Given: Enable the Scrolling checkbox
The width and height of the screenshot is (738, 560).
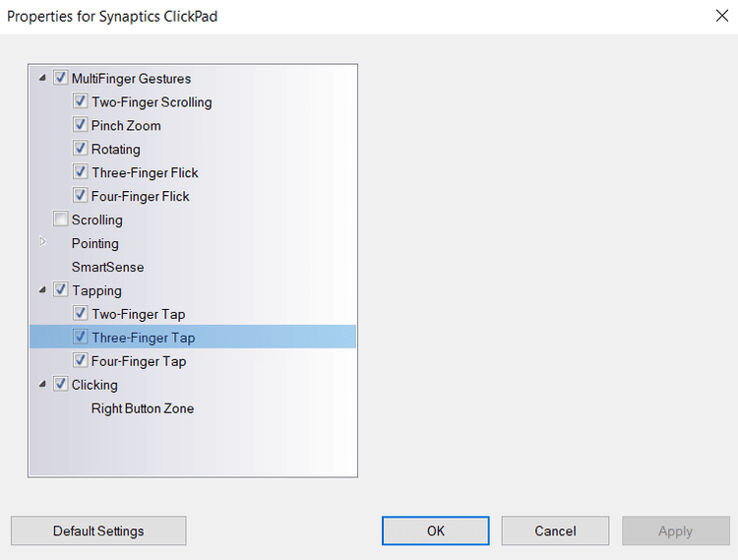Looking at the screenshot, I should click(60, 218).
